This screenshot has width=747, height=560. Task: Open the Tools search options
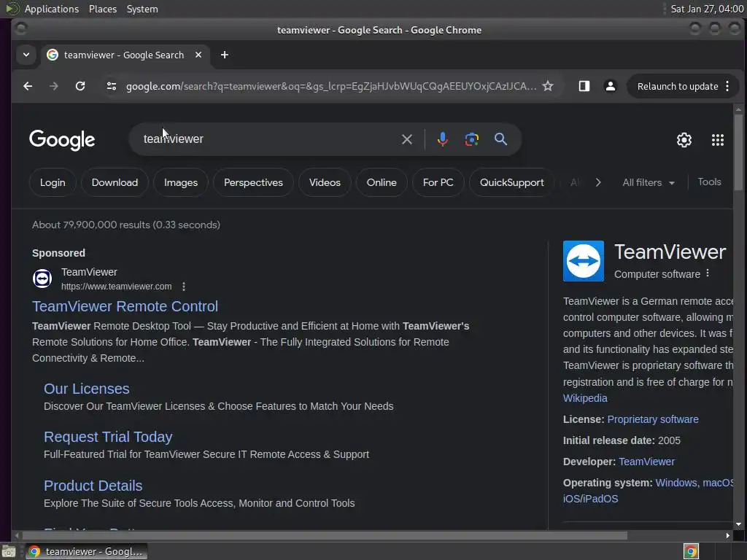(x=709, y=182)
